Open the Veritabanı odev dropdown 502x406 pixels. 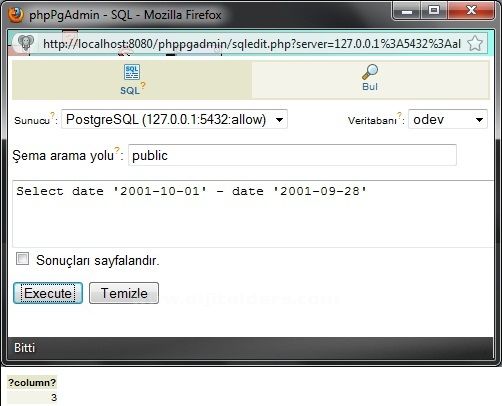click(448, 119)
